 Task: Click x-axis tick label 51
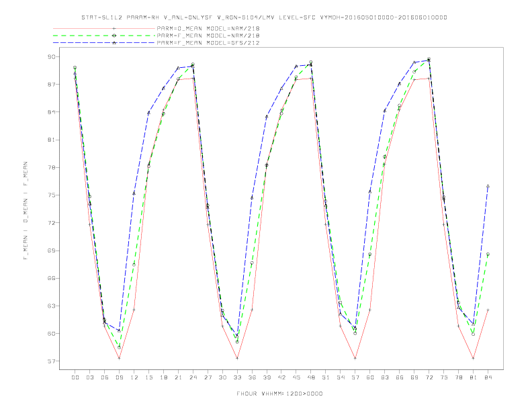point(326,377)
